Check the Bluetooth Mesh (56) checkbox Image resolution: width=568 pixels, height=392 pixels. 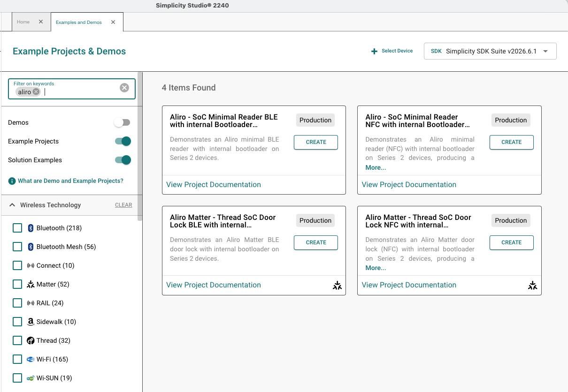point(17,247)
